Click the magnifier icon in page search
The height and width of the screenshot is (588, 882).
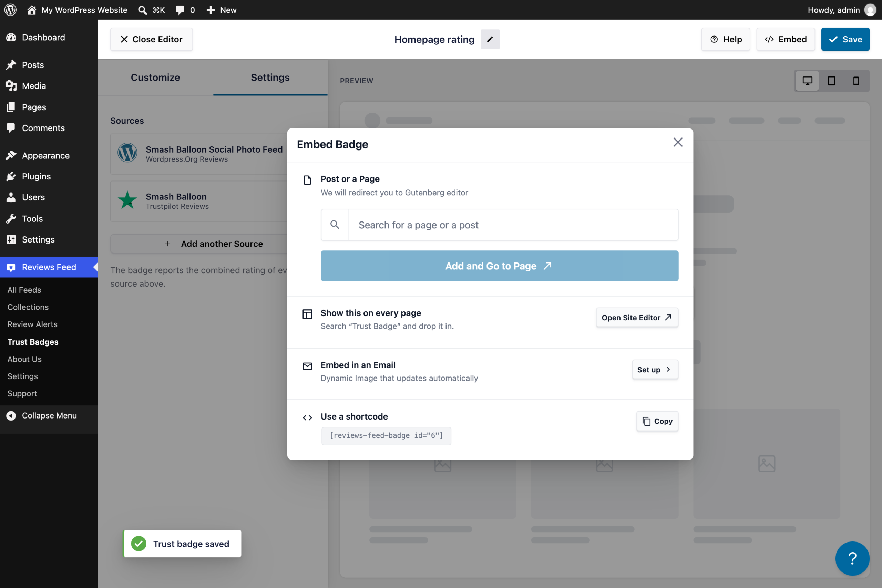335,225
